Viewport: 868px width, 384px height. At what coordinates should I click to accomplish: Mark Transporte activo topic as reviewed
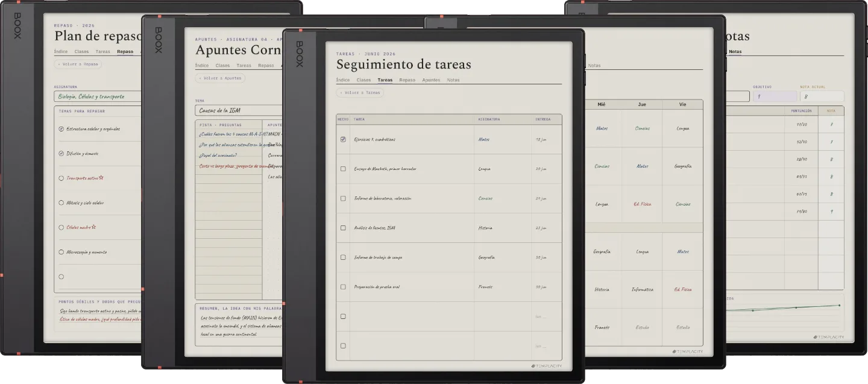[61, 178]
